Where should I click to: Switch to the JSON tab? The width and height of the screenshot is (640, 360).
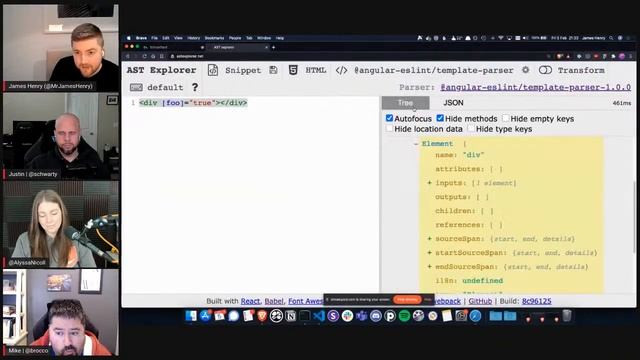pyautogui.click(x=453, y=103)
